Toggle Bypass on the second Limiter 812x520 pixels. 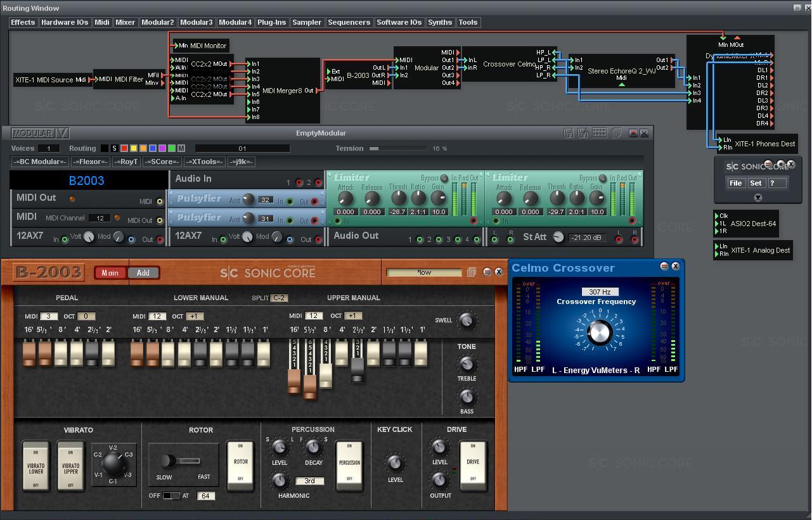click(602, 179)
